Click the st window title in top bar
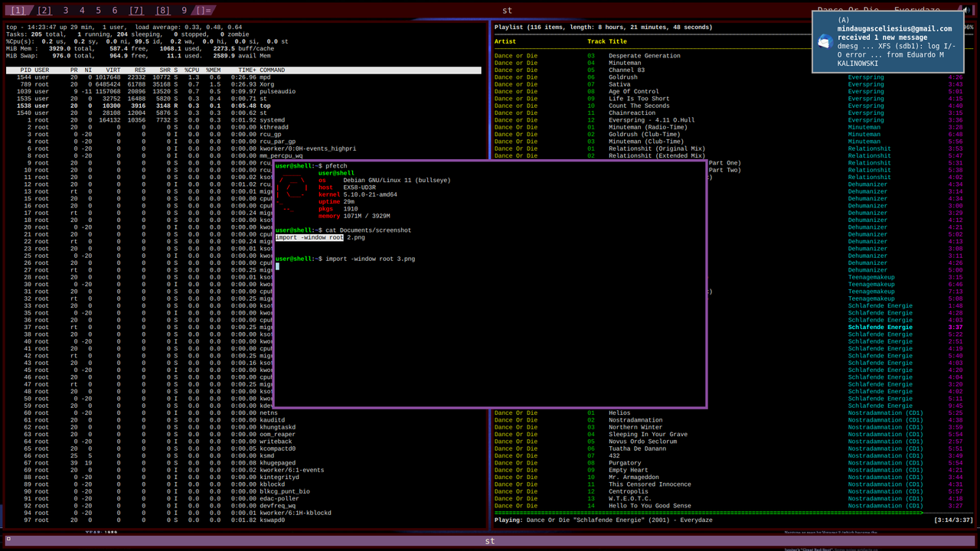Screen dimensions: 980x551 tap(508, 11)
